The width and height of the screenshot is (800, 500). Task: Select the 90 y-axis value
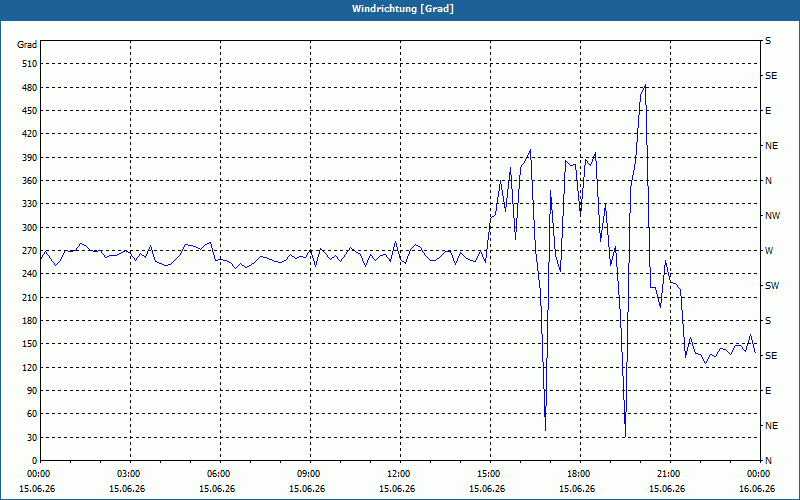[x=33, y=391]
